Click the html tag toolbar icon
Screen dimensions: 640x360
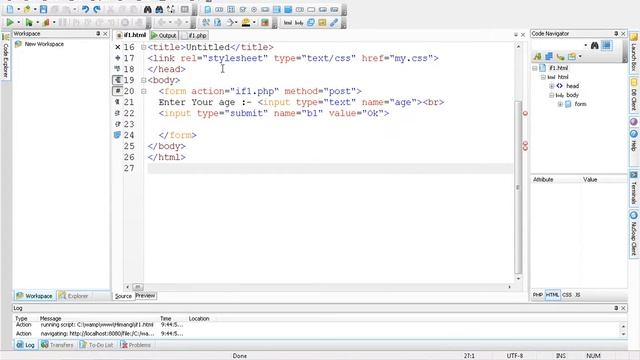pos(288,22)
